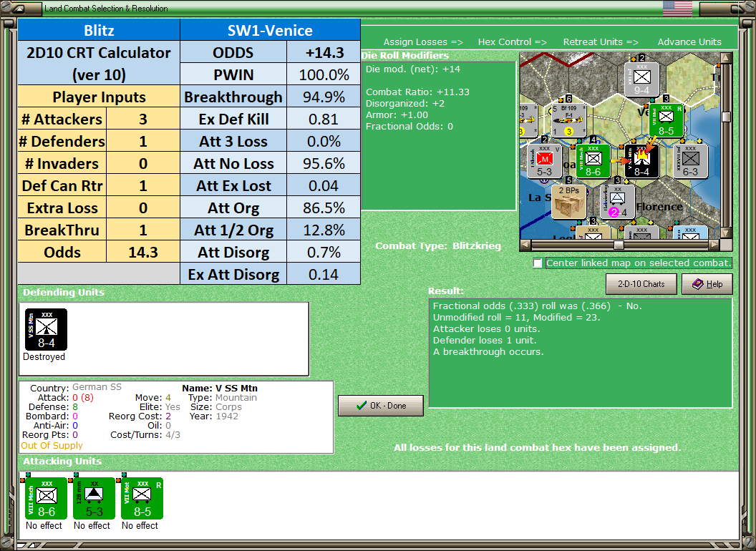Confirm the combat with OK - Done
The height and width of the screenshot is (551, 756).
click(381, 406)
